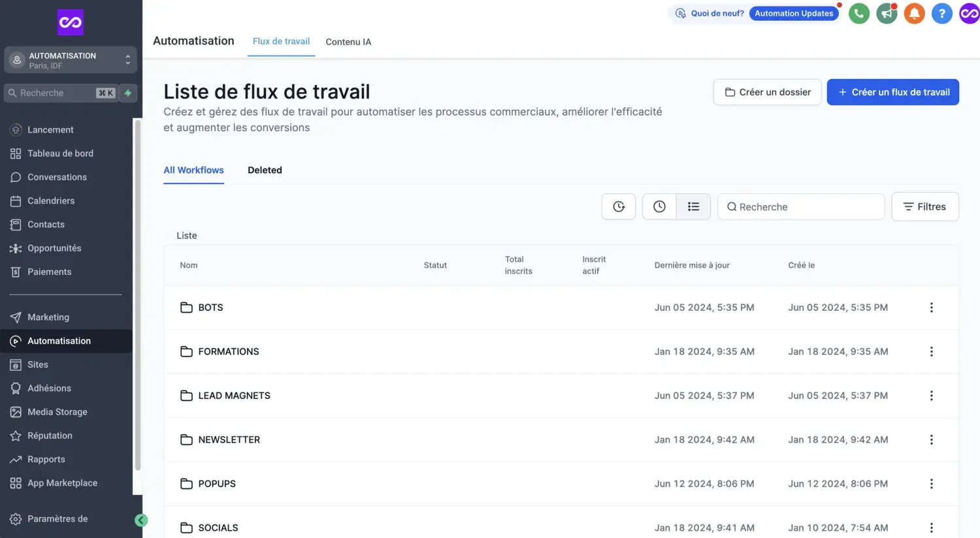Click the Dernière mise à jour column header

(692, 265)
